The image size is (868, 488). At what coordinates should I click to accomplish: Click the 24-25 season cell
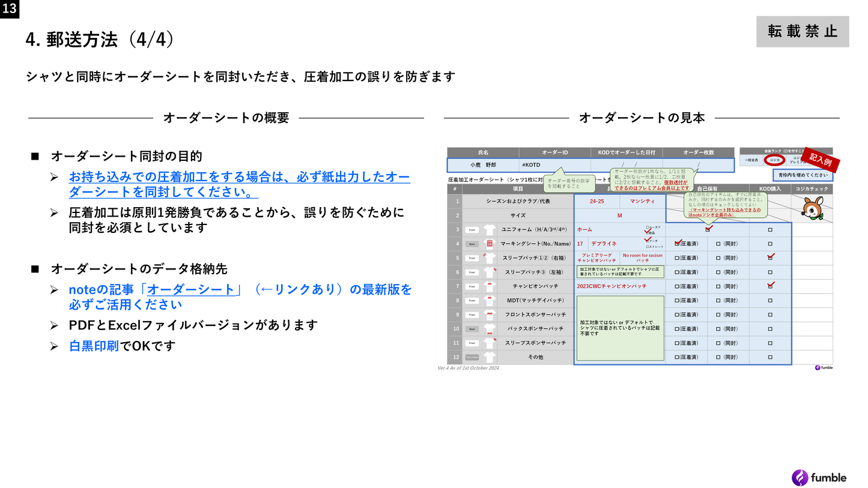click(x=597, y=201)
